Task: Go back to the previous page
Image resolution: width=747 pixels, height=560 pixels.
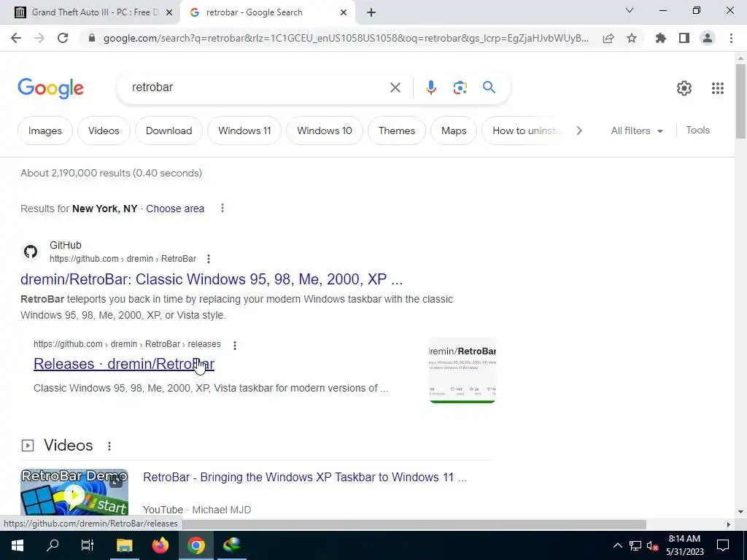Action: pyautogui.click(x=16, y=38)
